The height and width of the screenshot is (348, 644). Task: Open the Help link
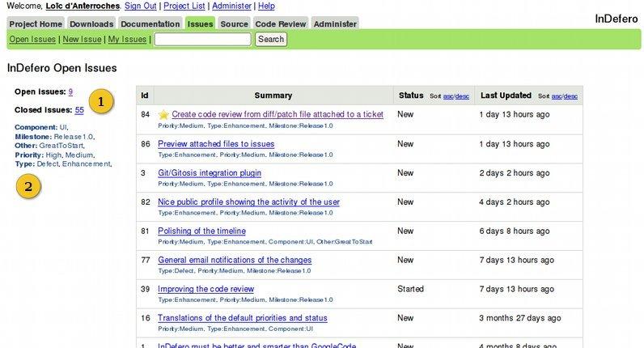pyautogui.click(x=266, y=6)
